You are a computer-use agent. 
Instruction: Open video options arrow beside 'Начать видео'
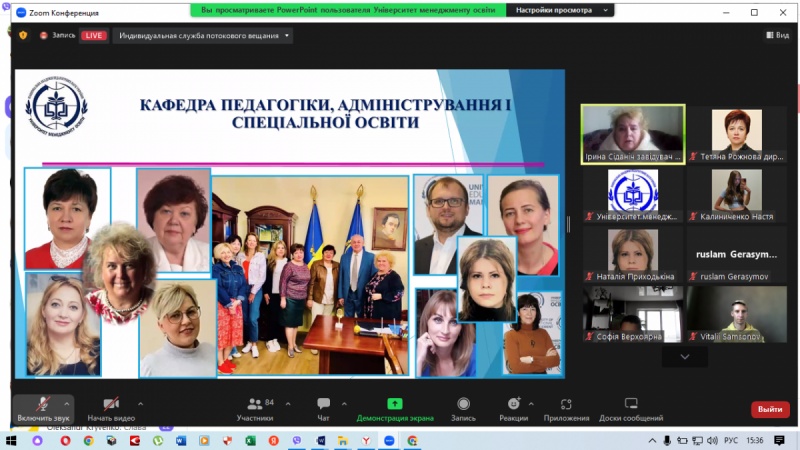(140, 404)
